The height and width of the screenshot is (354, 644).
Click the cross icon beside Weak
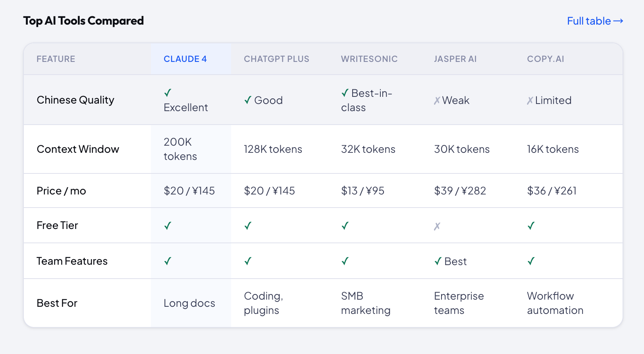point(437,101)
